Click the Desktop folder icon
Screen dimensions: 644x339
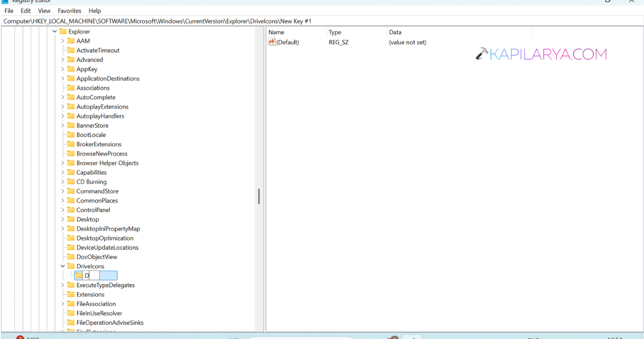(71, 220)
